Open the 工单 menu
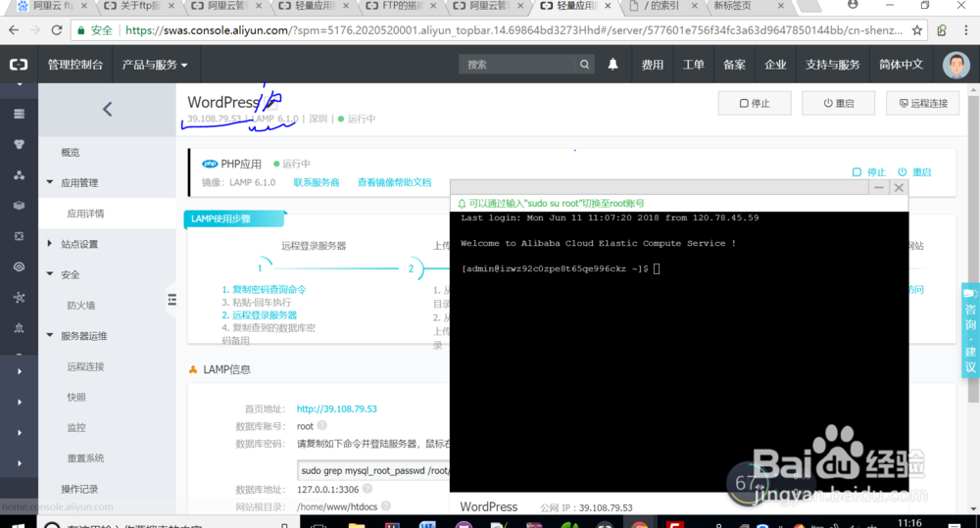 point(693,65)
